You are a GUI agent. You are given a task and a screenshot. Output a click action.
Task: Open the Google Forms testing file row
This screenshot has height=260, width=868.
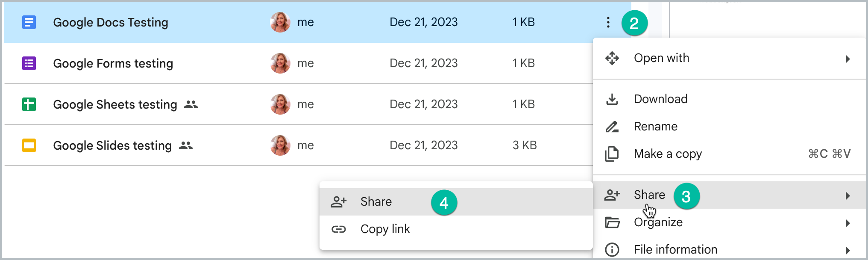(298, 63)
